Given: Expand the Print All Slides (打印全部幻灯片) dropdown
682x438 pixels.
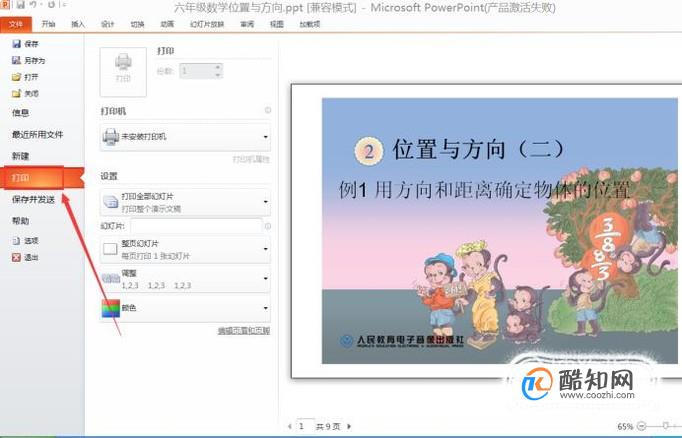Looking at the screenshot, I should click(x=185, y=202).
